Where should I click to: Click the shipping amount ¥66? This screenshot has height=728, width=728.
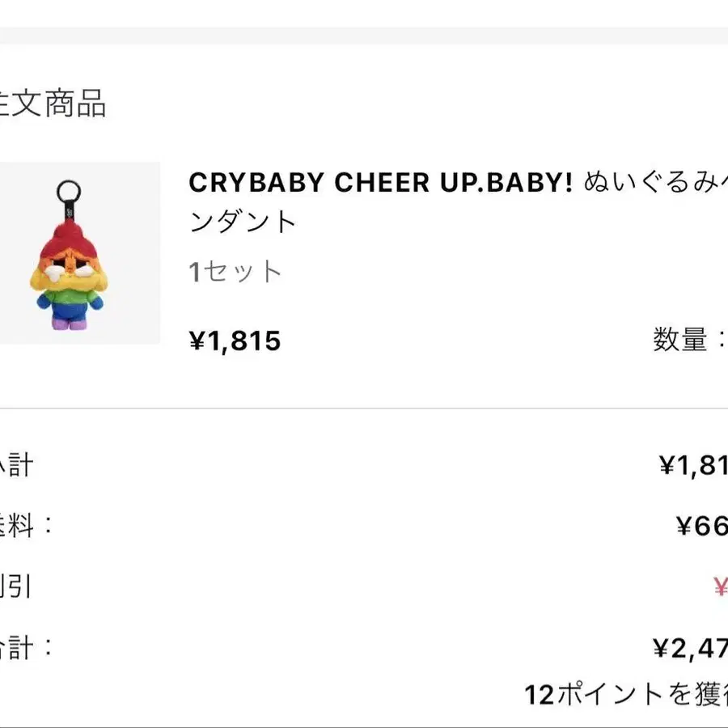(701, 526)
